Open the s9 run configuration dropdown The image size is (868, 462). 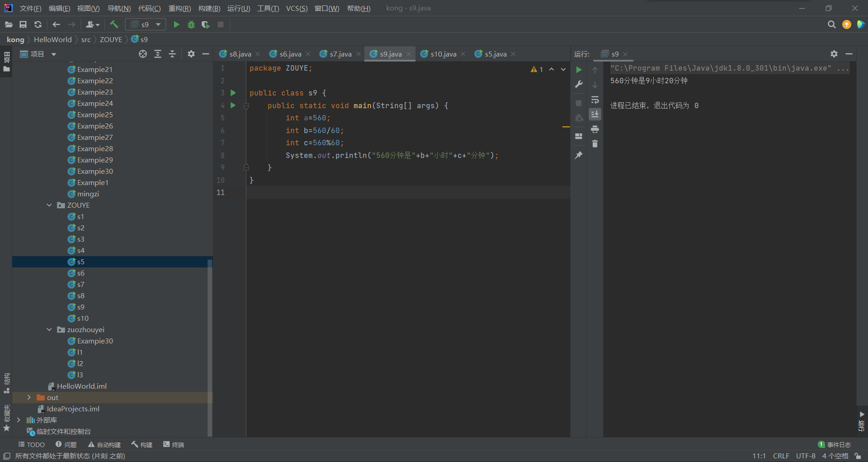(x=146, y=24)
